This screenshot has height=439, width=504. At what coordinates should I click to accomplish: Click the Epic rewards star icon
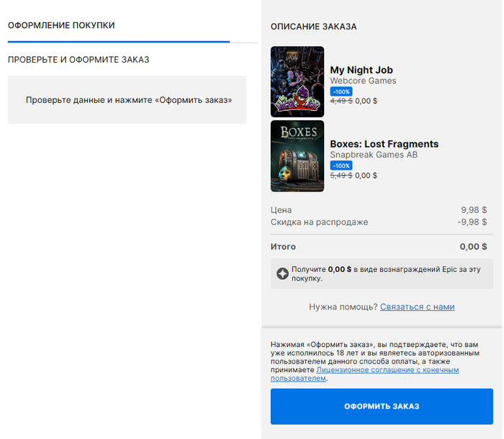283,273
